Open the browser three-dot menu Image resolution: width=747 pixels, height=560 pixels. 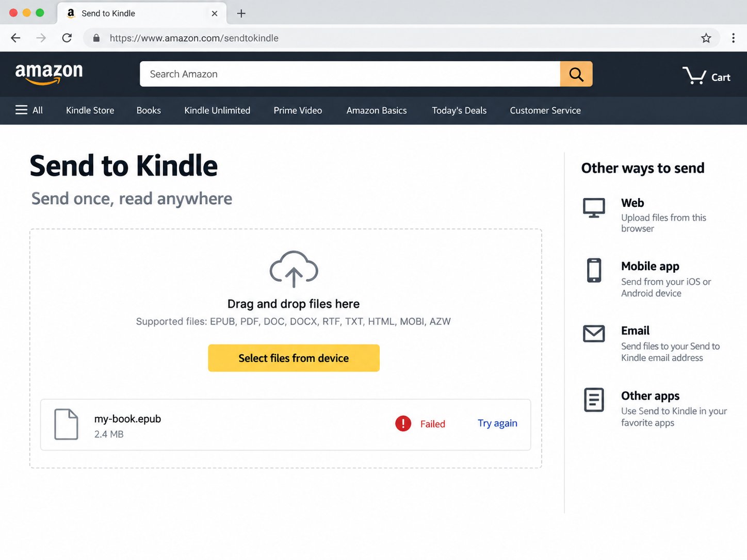pos(733,38)
